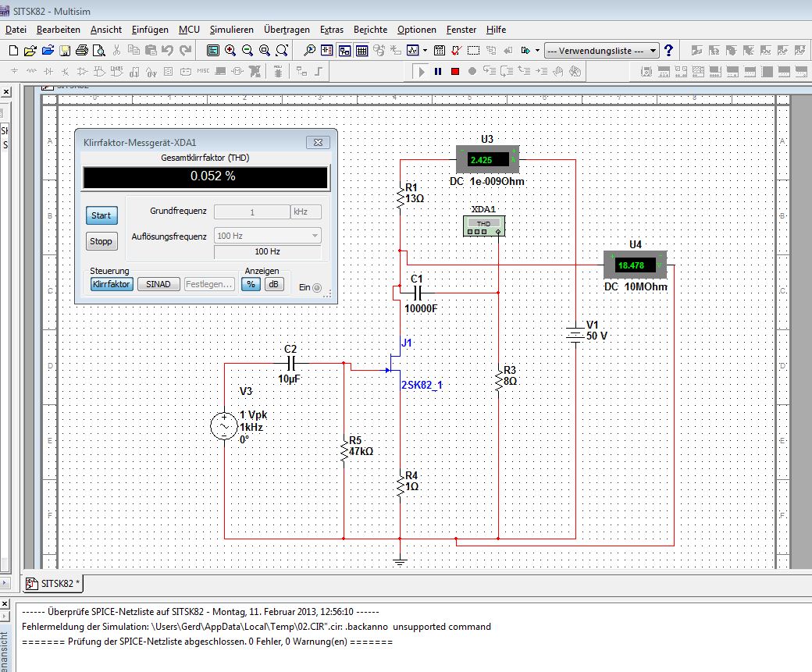This screenshot has width=812, height=672.
Task: Close the left design toolbox panel
Action: click(5, 92)
